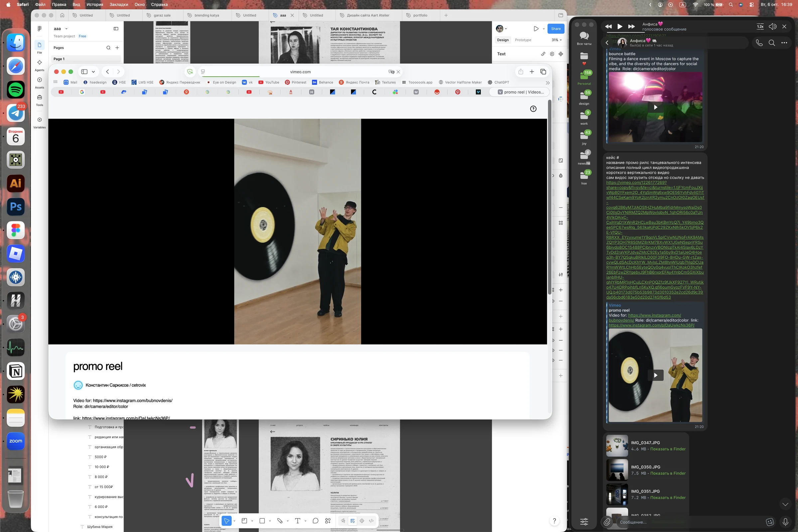Search pages in Figma Pages panel
Viewport: 798px width, 532px height.
click(108, 48)
